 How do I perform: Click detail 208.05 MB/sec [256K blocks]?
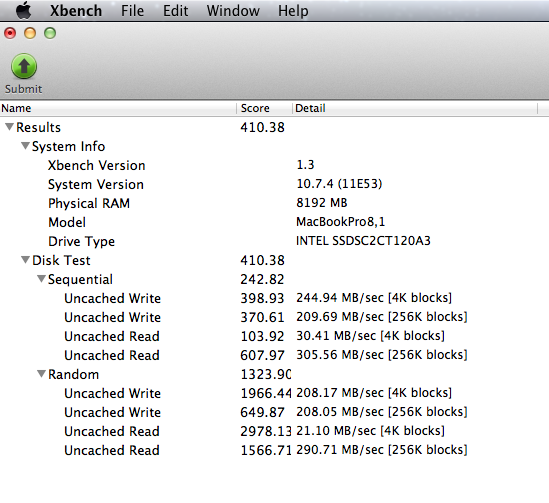click(x=382, y=412)
